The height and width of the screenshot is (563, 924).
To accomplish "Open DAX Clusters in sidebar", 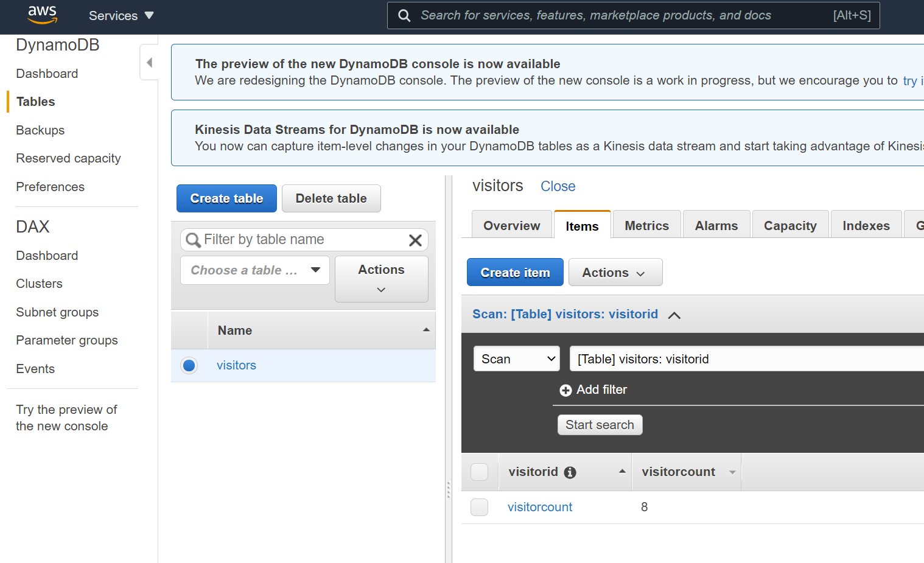I will click(x=39, y=284).
